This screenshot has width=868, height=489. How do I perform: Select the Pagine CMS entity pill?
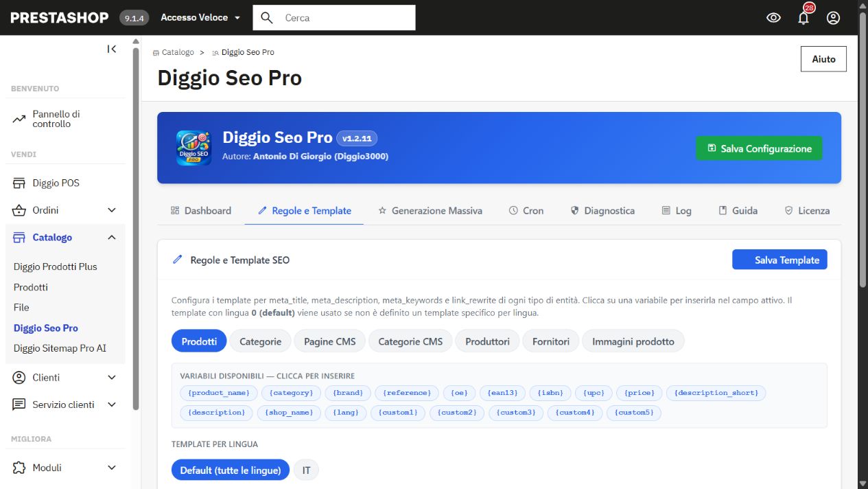point(330,341)
